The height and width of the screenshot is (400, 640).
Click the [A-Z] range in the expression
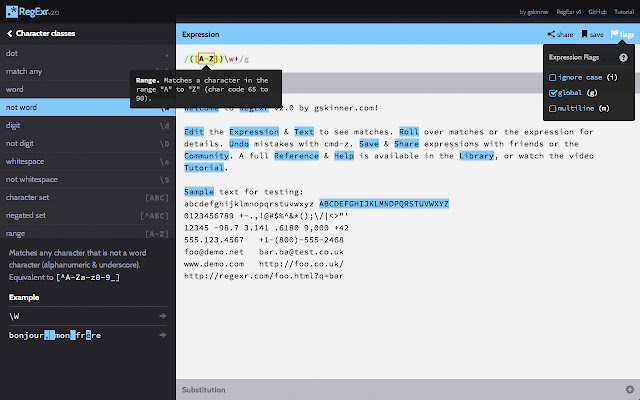pyautogui.click(x=207, y=59)
